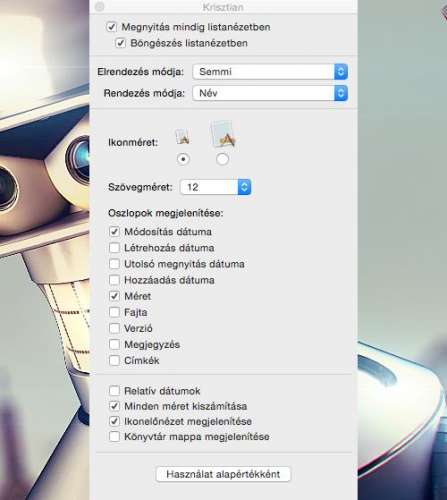This screenshot has width=447, height=500.
Task: Enable the Fajta column checkbox
Action: (114, 312)
